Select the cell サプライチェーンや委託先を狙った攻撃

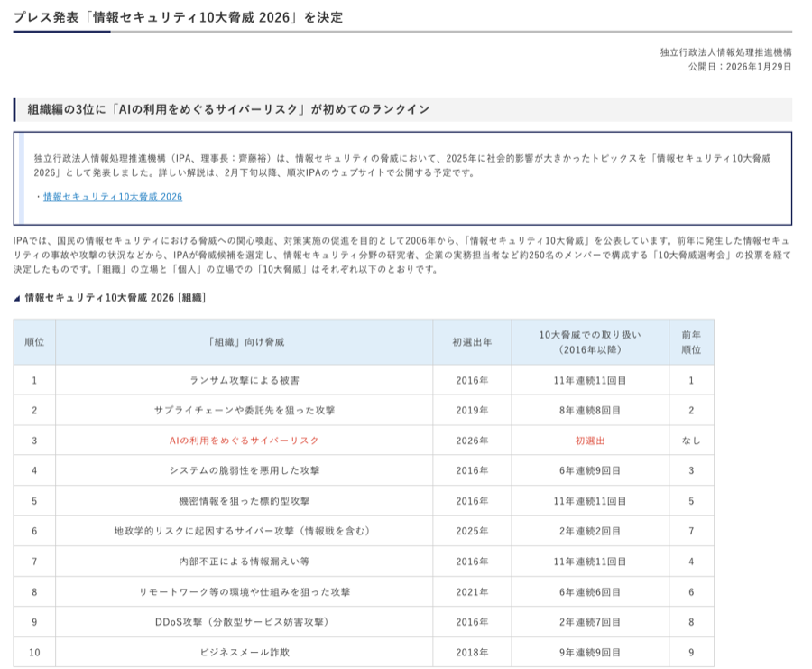coord(244,411)
